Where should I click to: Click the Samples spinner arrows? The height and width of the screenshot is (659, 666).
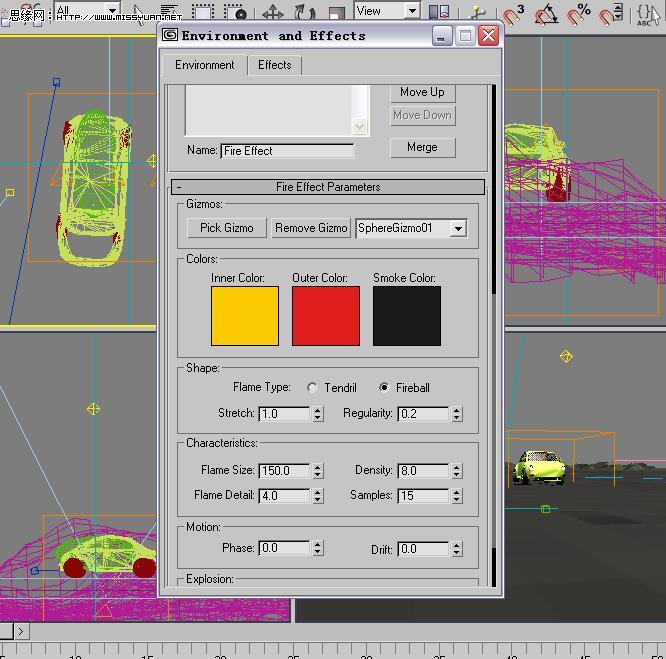tap(457, 496)
